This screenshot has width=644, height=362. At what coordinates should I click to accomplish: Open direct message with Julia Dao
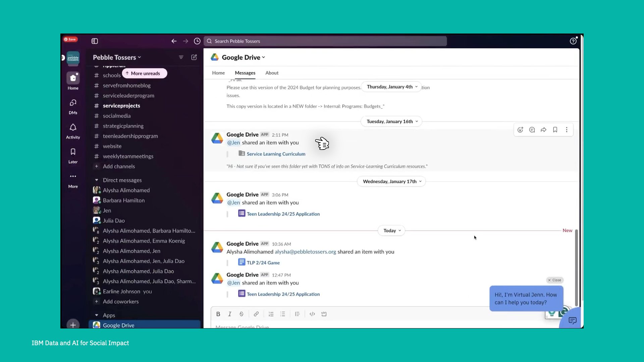(x=114, y=221)
